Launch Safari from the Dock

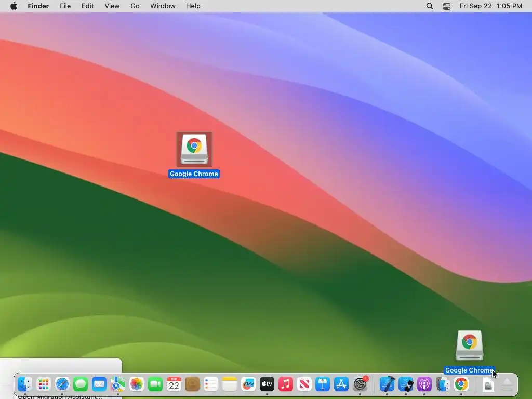[x=62, y=384]
